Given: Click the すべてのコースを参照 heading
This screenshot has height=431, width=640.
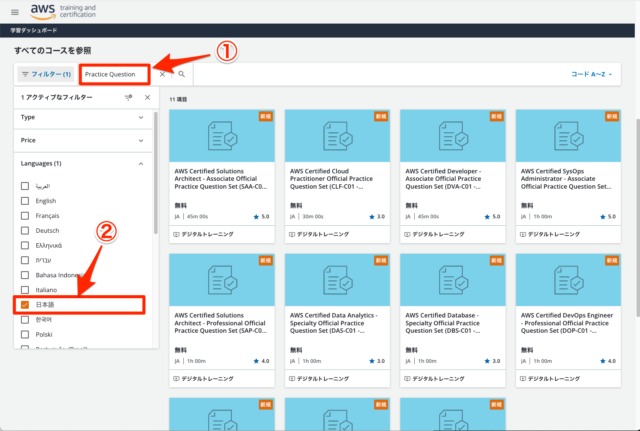Looking at the screenshot, I should [53, 51].
